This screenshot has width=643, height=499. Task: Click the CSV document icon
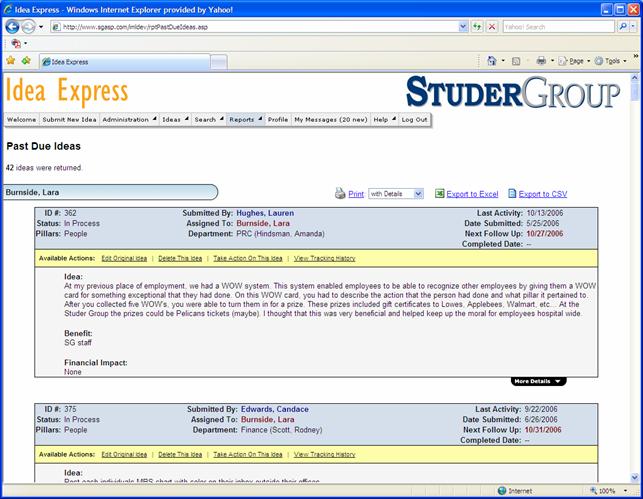click(512, 194)
